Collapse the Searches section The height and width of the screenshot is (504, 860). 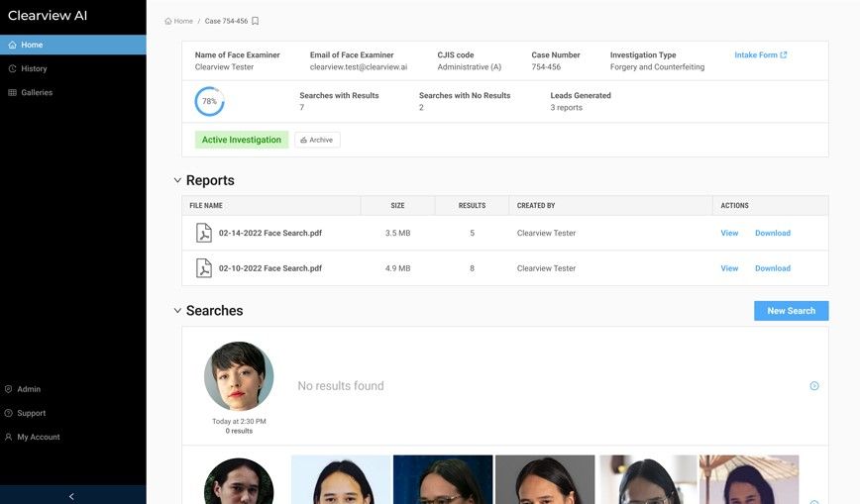[x=177, y=310]
